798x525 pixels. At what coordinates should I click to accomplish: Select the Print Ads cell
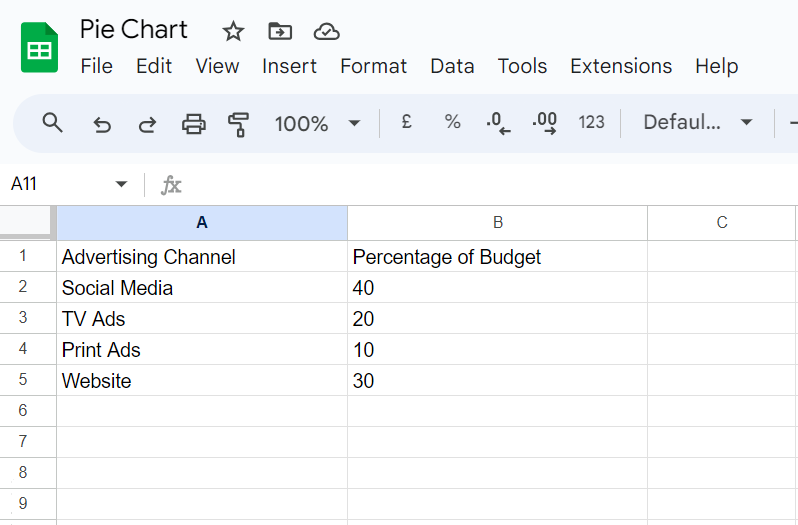202,349
